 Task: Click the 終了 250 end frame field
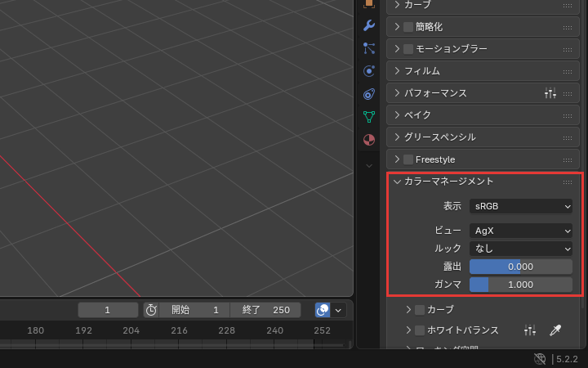tap(265, 310)
